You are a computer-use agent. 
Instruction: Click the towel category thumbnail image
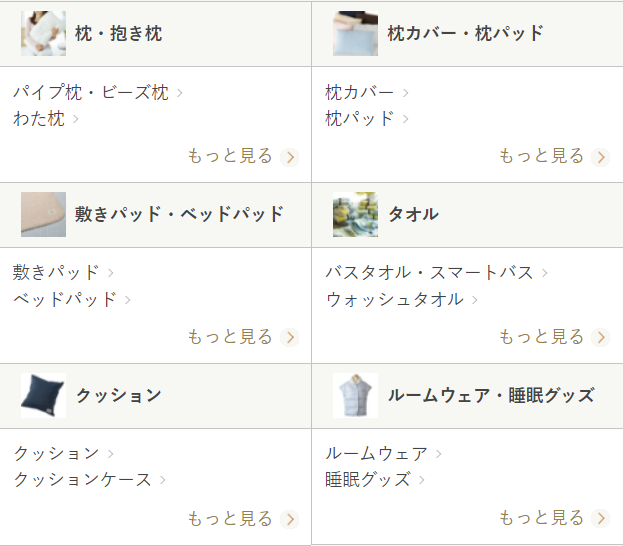coord(355,214)
